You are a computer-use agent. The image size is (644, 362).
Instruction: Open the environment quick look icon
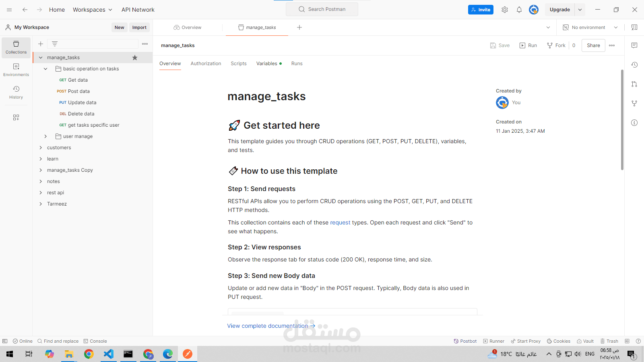pyautogui.click(x=634, y=27)
